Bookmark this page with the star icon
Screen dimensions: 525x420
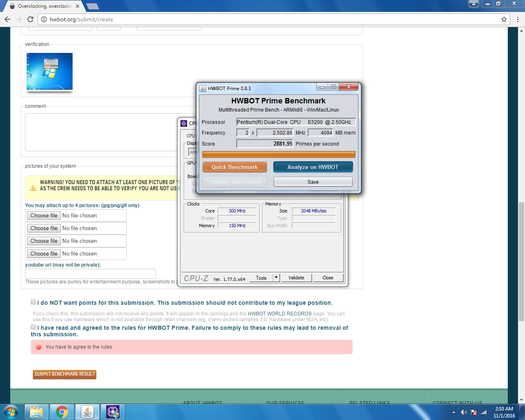pyautogui.click(x=504, y=19)
